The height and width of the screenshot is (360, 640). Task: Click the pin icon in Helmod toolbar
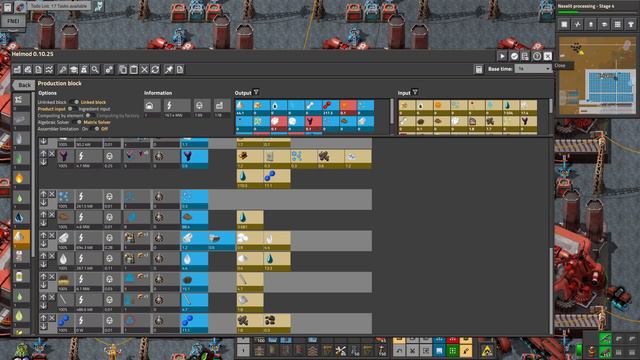pyautogui.click(x=169, y=69)
